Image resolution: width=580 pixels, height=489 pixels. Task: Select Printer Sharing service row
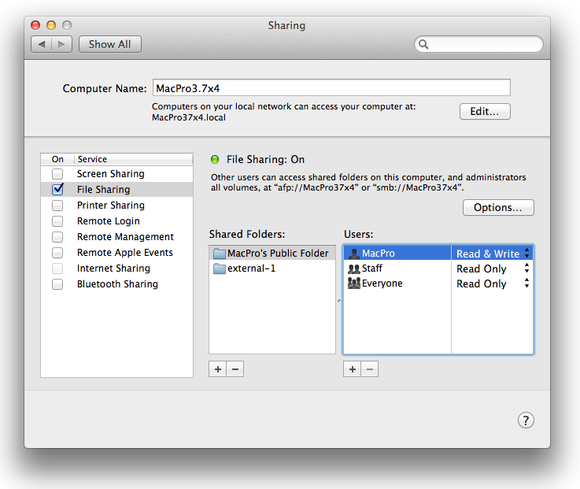point(117,205)
